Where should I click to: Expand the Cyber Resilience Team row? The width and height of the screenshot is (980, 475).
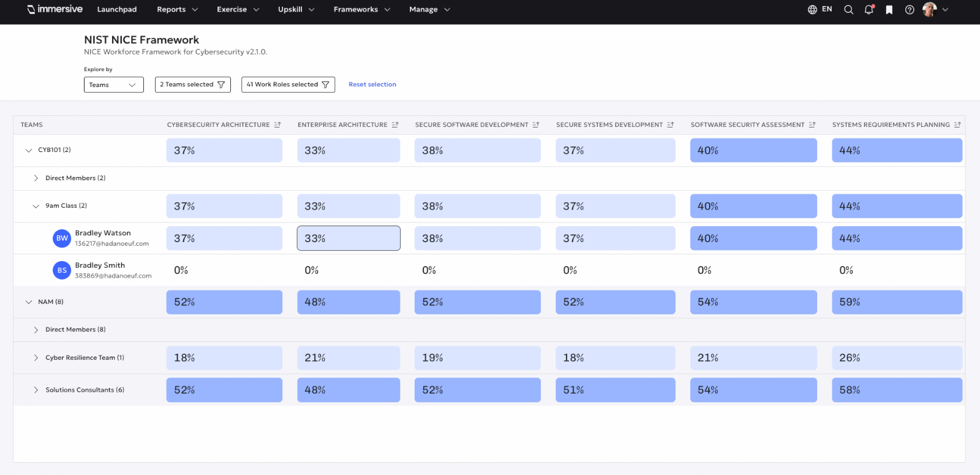[x=36, y=358]
